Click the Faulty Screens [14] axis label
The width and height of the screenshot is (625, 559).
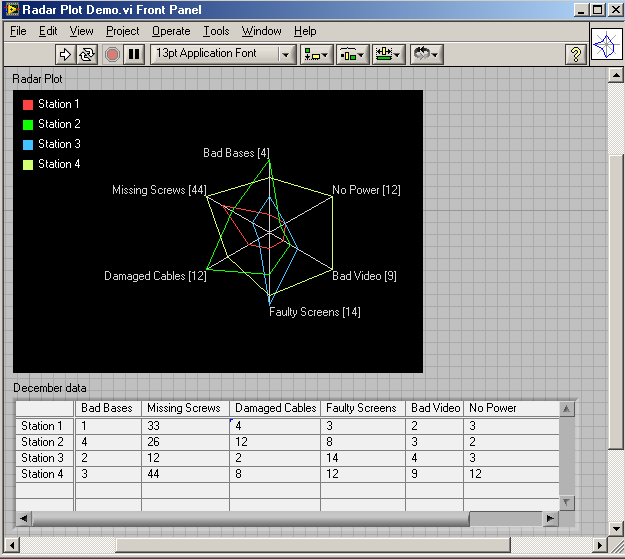point(315,312)
